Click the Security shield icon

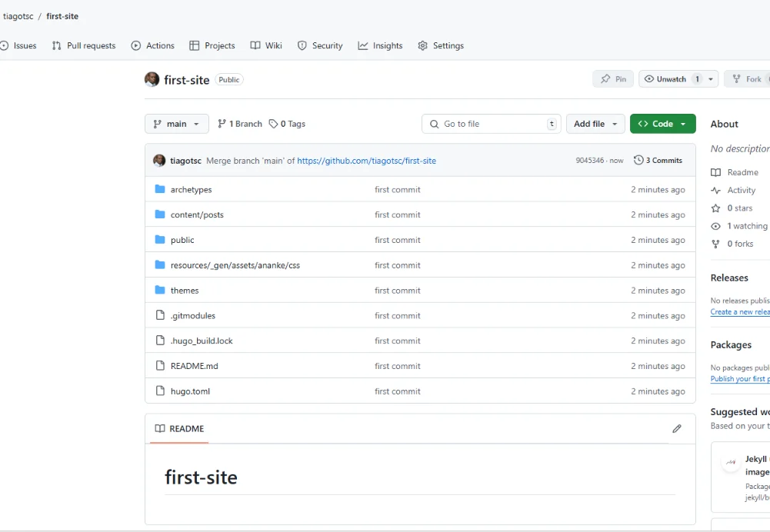coord(302,45)
